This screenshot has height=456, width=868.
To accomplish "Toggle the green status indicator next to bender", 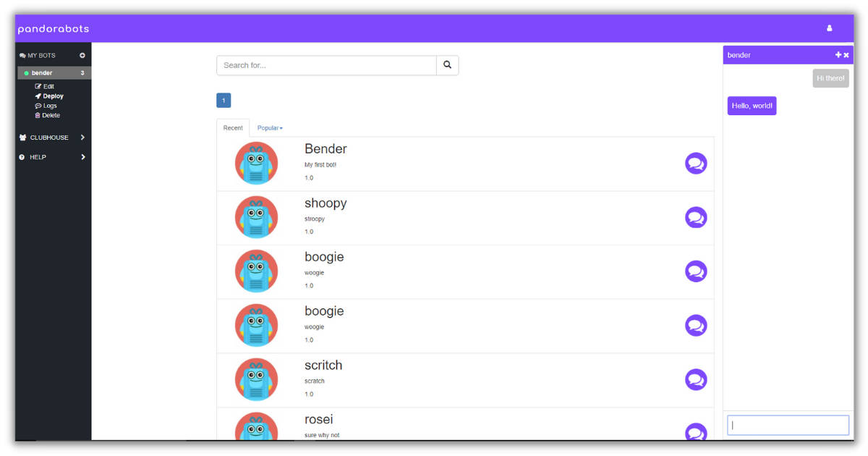I will 25,72.
